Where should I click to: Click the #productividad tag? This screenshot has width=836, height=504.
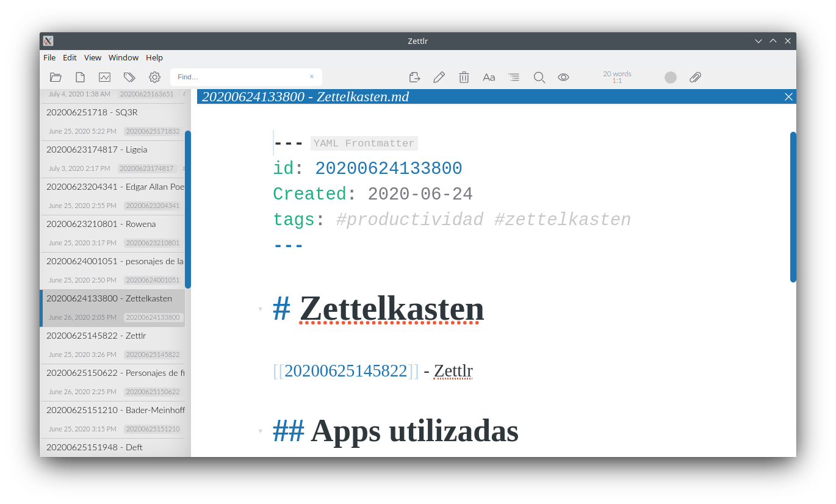pos(409,220)
